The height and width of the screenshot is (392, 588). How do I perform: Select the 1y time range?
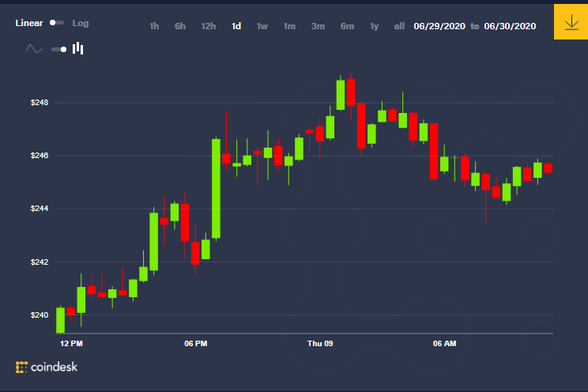(375, 26)
